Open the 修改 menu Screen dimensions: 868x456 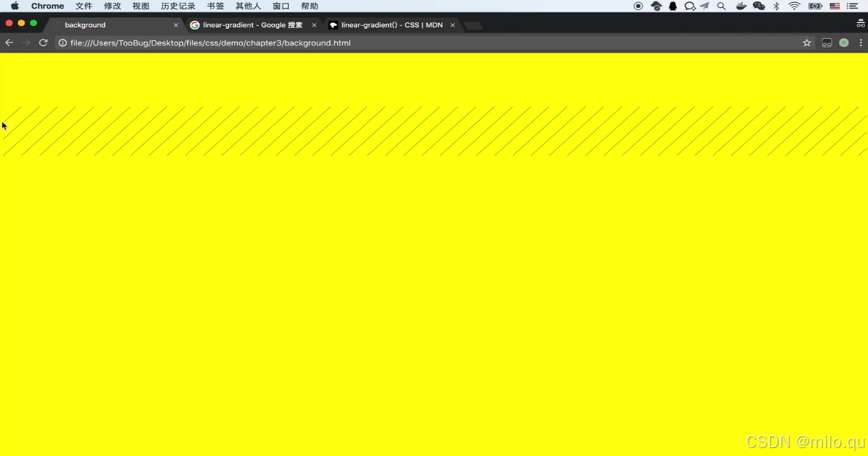(x=112, y=6)
